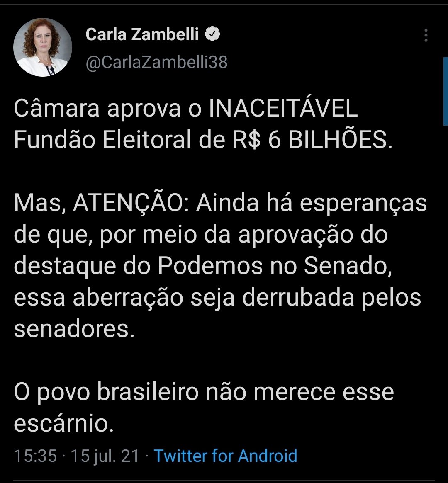Click the word aberração in the tweet
Image resolution: width=448 pixels, height=483 pixels.
[x=128, y=298]
